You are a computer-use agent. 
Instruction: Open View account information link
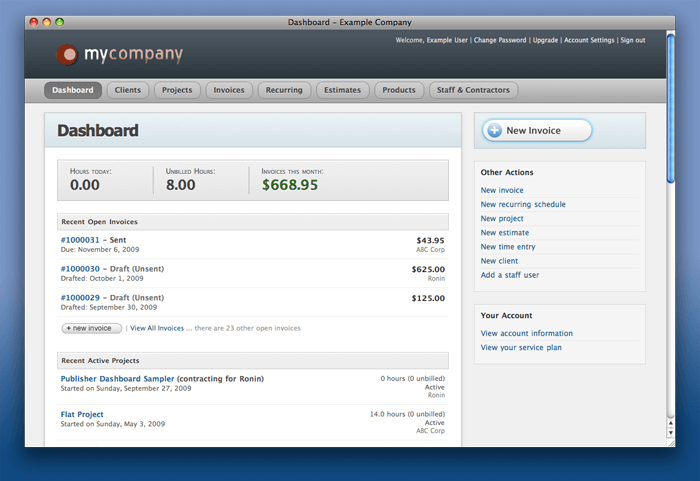click(x=526, y=334)
